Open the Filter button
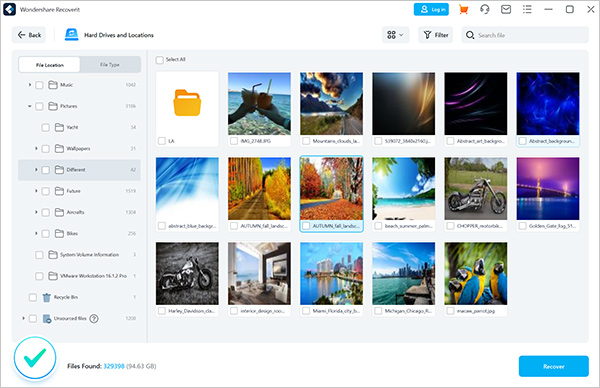The image size is (600, 388). 435,35
